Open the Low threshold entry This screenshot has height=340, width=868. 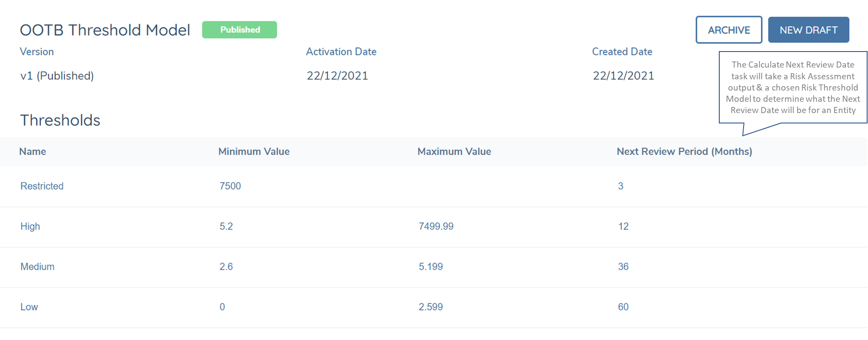[x=29, y=307]
